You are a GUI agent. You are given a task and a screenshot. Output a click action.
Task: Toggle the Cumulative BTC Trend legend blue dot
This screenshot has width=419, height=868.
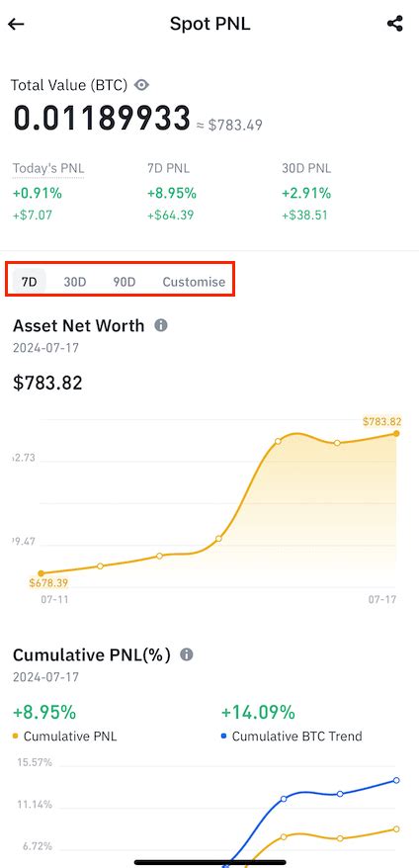click(223, 737)
